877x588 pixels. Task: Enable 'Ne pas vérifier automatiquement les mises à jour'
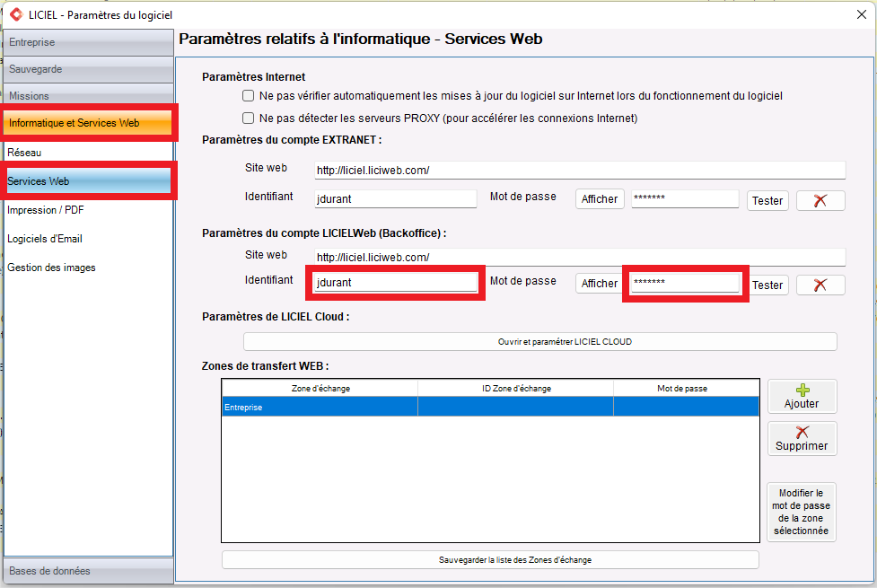pos(249,95)
